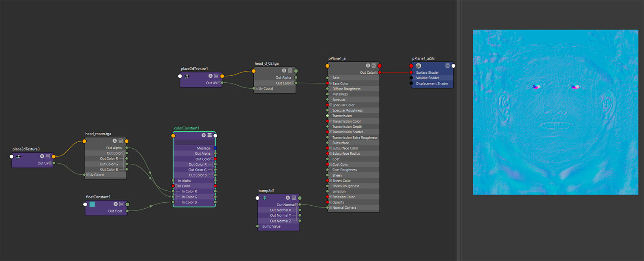Select the Normal Camera attribute on pPlane1_ai

click(x=344, y=208)
